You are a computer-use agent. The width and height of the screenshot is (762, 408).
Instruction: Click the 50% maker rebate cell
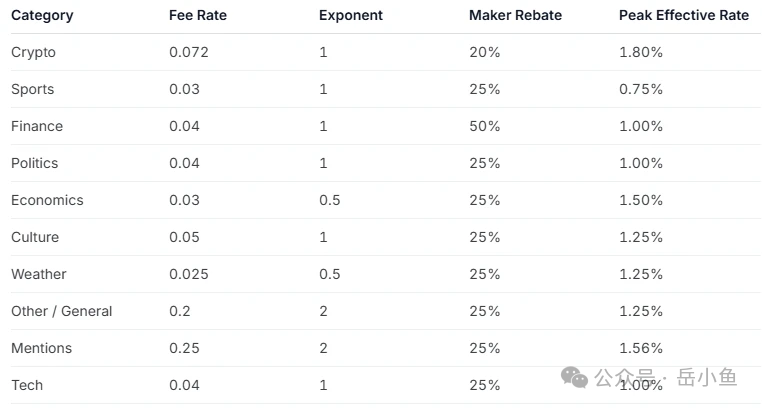(484, 126)
